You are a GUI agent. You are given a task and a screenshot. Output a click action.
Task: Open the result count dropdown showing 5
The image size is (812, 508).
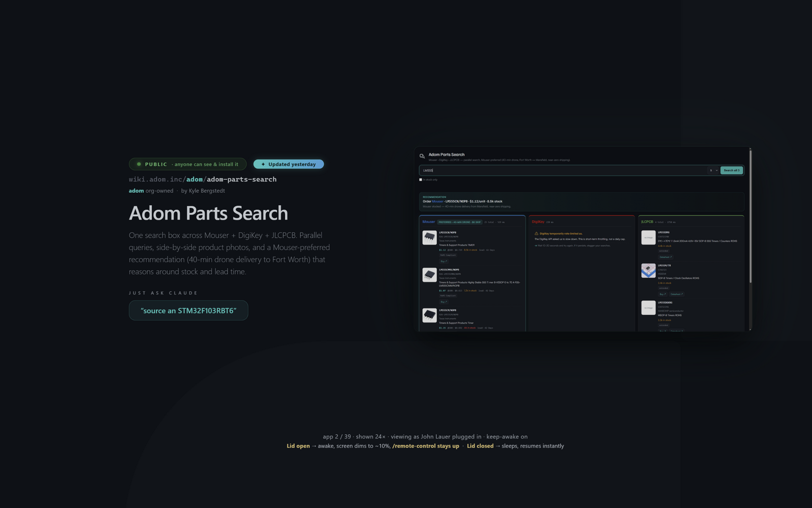point(713,170)
